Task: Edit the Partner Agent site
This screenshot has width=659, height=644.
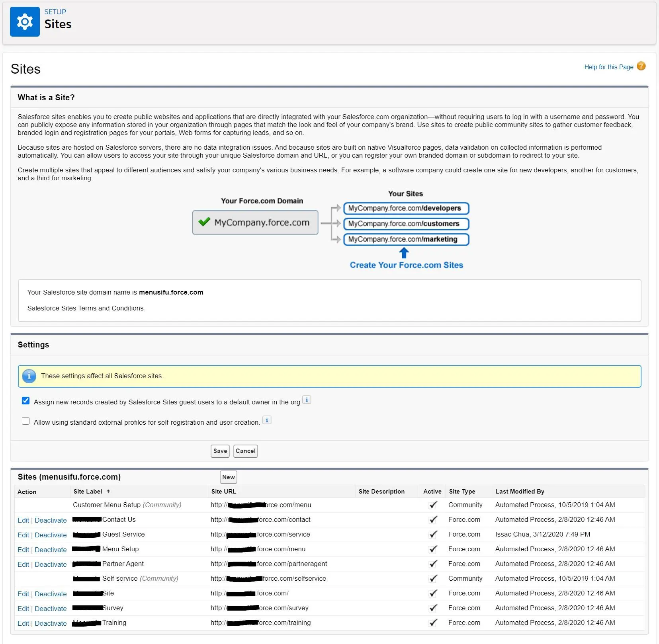Action: pos(23,564)
